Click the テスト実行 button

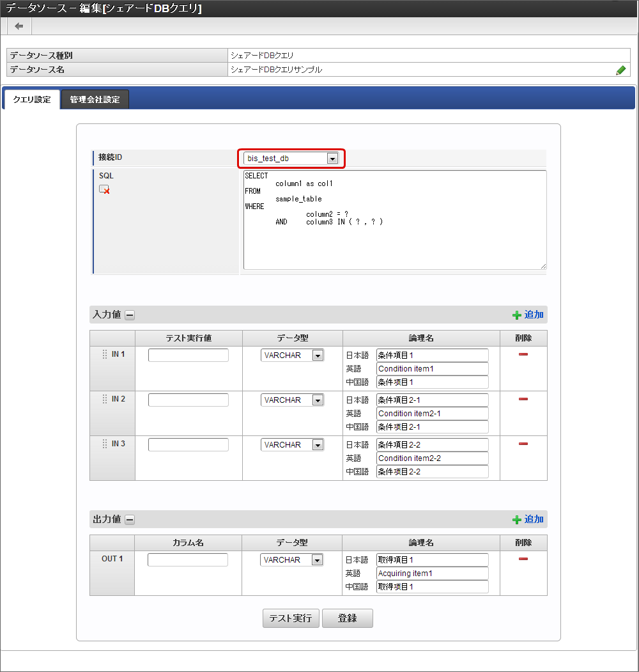click(291, 618)
